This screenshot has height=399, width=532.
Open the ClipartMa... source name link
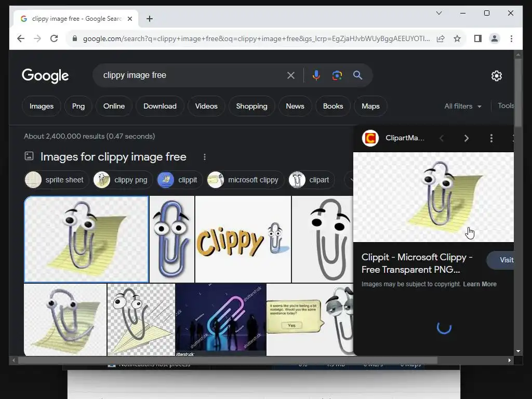tap(405, 138)
